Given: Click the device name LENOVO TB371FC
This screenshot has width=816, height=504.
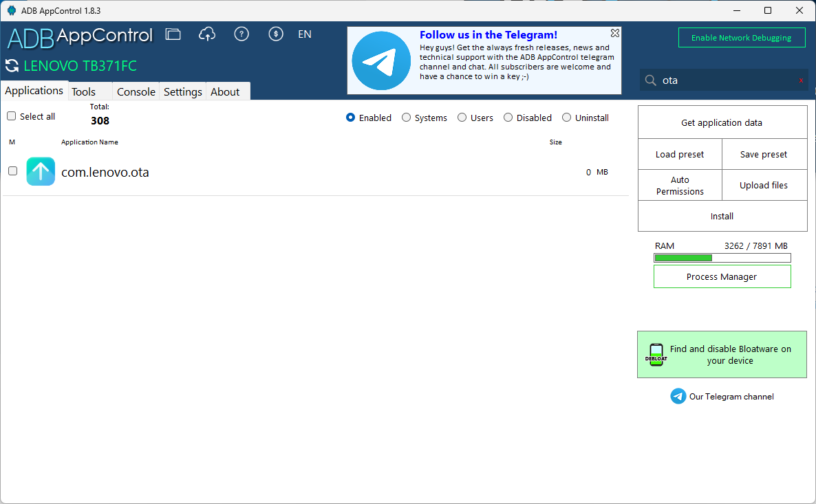Looking at the screenshot, I should [x=80, y=66].
